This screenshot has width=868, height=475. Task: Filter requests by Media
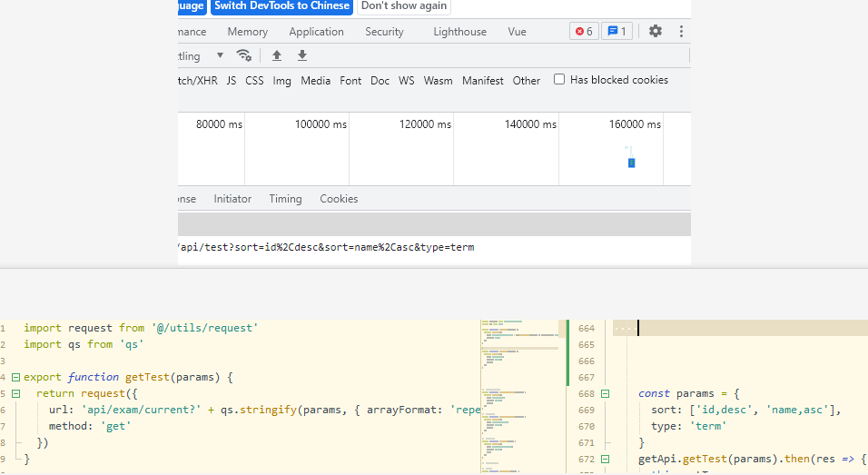coord(316,80)
